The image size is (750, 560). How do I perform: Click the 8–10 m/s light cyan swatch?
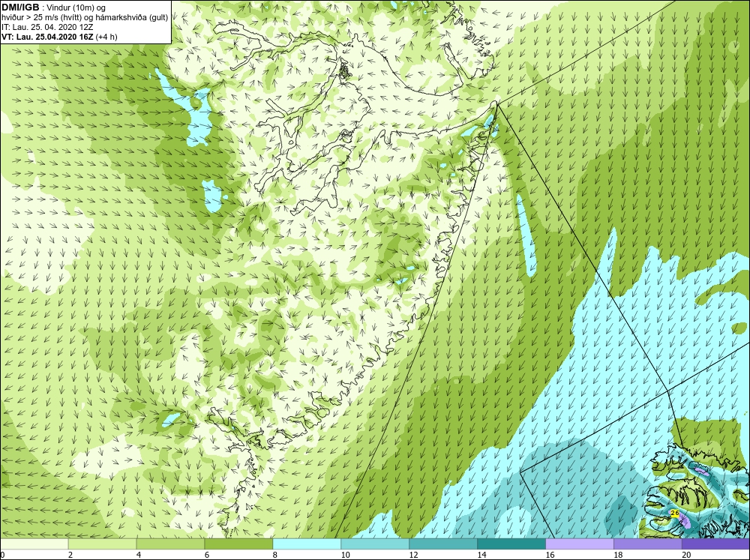(x=307, y=544)
